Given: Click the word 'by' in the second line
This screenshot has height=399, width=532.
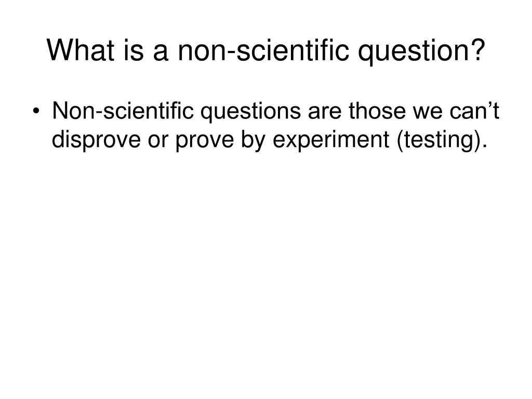Looking at the screenshot, I should pos(253,141).
